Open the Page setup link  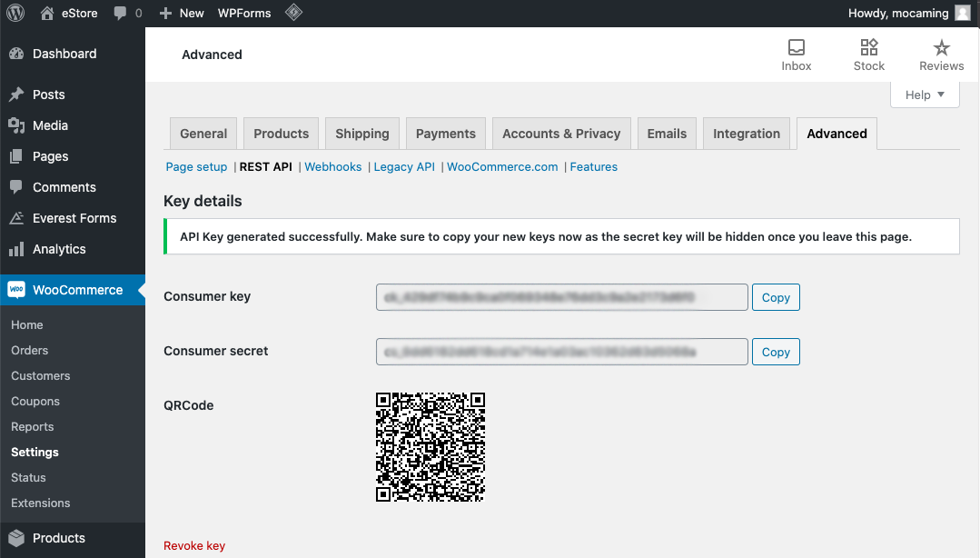tap(196, 167)
